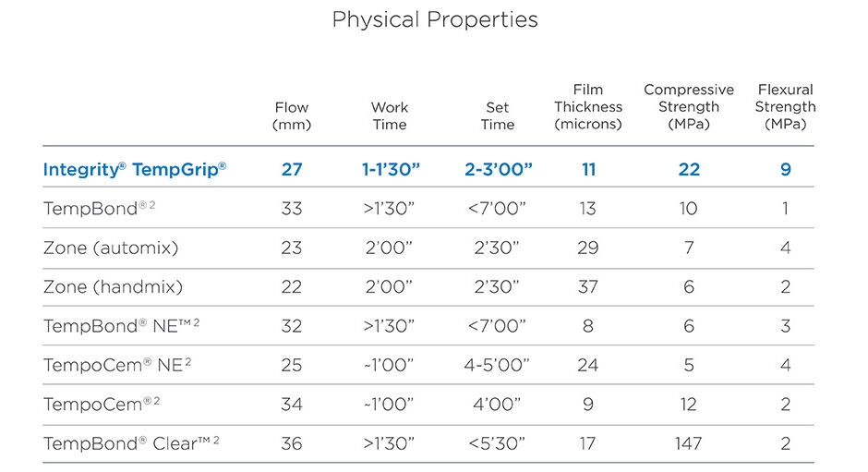Click Zone (handmix) film thickness value 37

588,287
